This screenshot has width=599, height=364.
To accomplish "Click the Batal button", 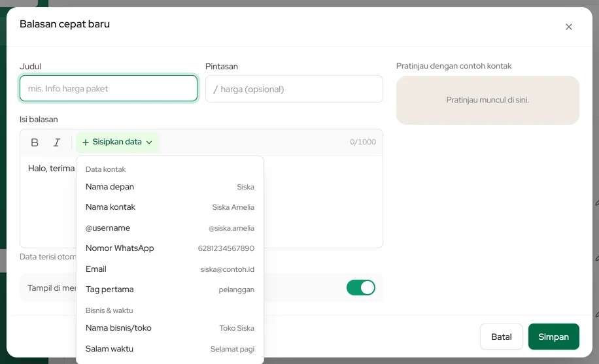I will tap(501, 337).
